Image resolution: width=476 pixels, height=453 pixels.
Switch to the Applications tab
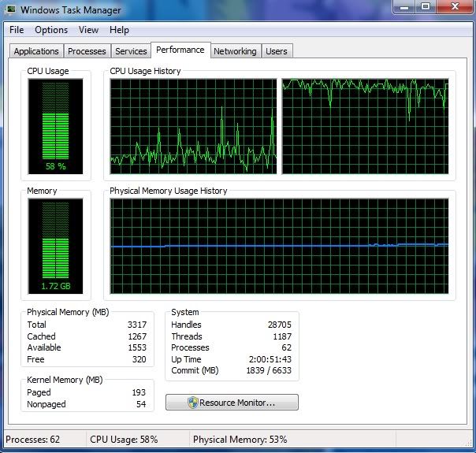tap(36, 51)
